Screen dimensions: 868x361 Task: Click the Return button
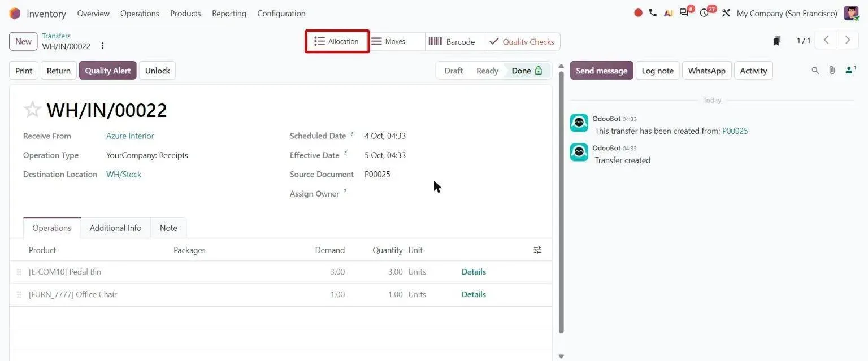(59, 71)
